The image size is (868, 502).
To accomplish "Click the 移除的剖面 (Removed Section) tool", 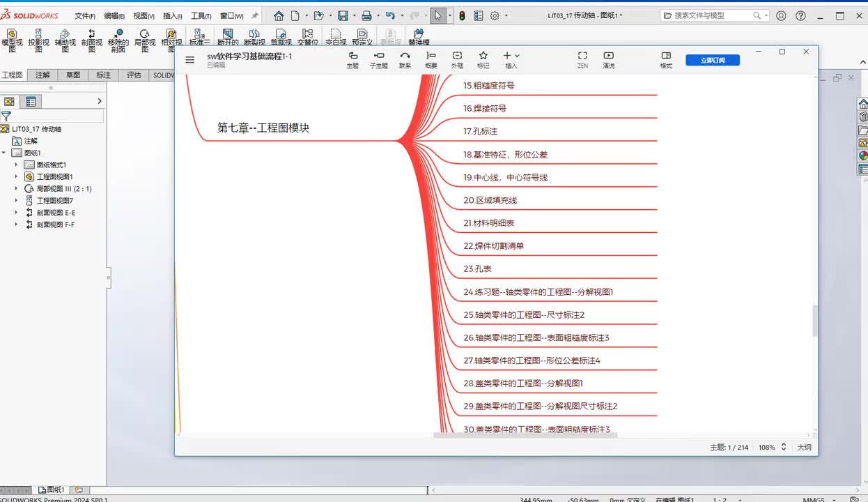I will point(118,40).
